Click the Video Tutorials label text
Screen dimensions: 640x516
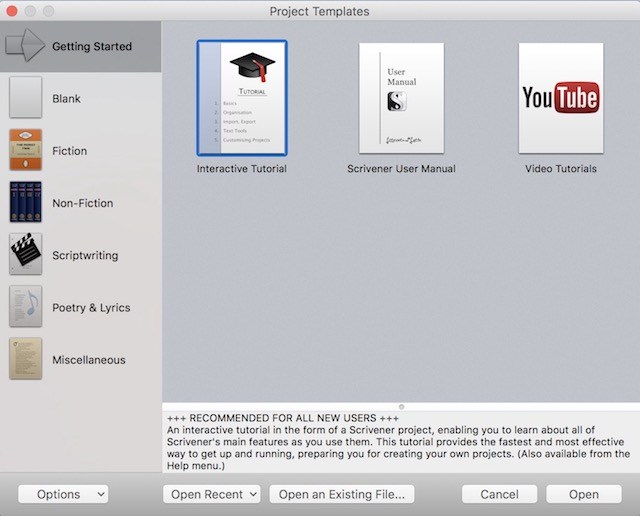[x=560, y=169]
